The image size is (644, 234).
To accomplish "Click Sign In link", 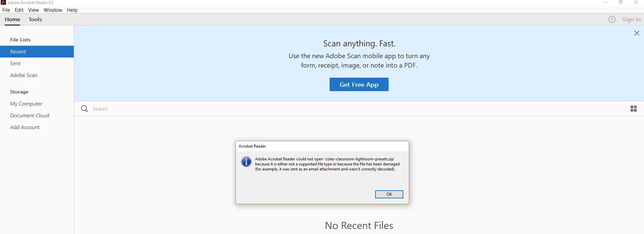I will (631, 19).
